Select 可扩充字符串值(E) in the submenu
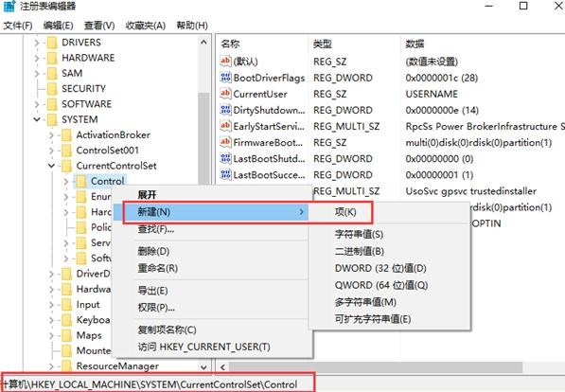Viewport: 565px width, 392px height. pyautogui.click(x=389, y=319)
